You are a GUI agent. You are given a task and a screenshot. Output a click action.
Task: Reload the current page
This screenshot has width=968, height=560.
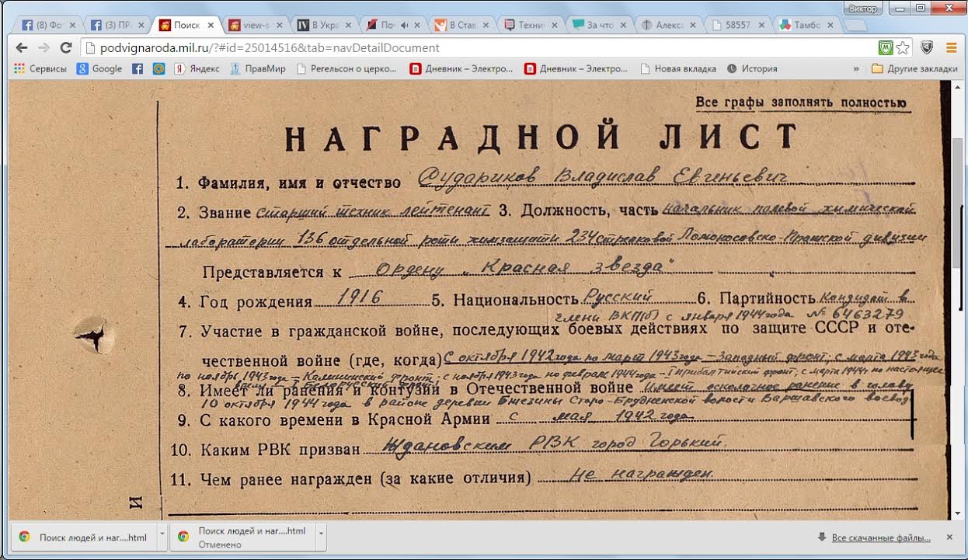[x=66, y=47]
